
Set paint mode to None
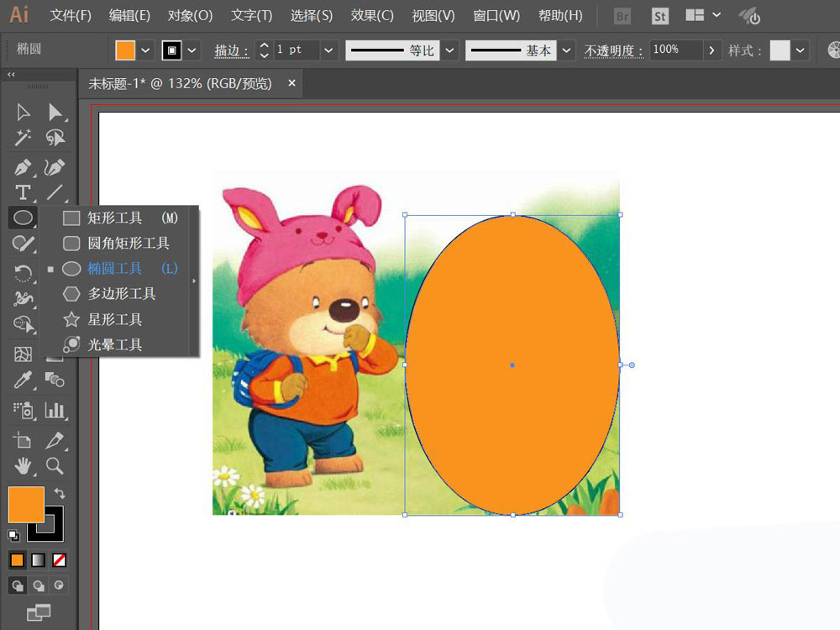[x=59, y=560]
